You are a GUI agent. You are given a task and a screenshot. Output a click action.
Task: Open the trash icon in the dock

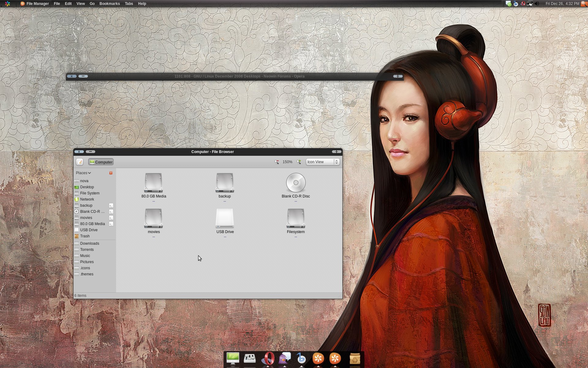355,358
